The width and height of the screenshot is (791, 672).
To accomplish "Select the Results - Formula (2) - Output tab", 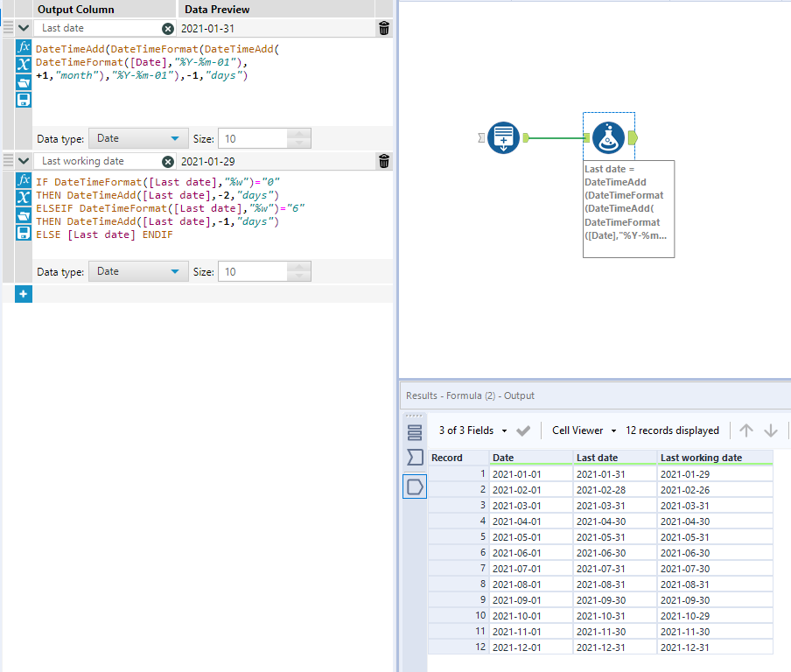I will click(x=470, y=396).
